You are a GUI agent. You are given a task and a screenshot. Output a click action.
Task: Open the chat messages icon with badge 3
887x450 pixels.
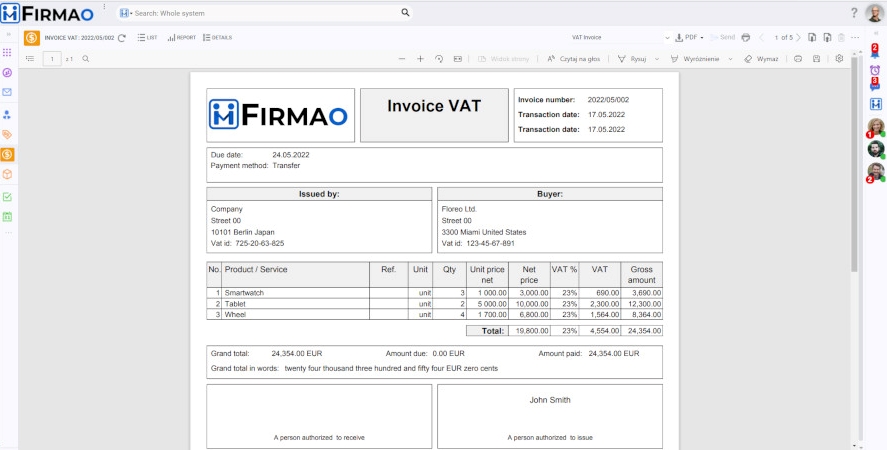[875, 85]
